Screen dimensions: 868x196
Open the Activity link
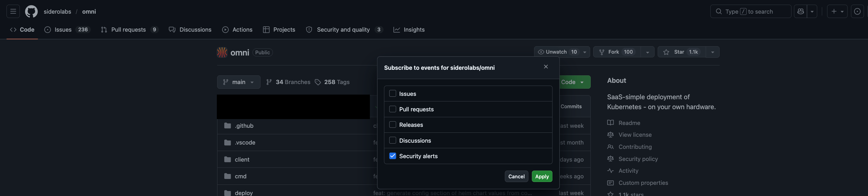tap(628, 171)
